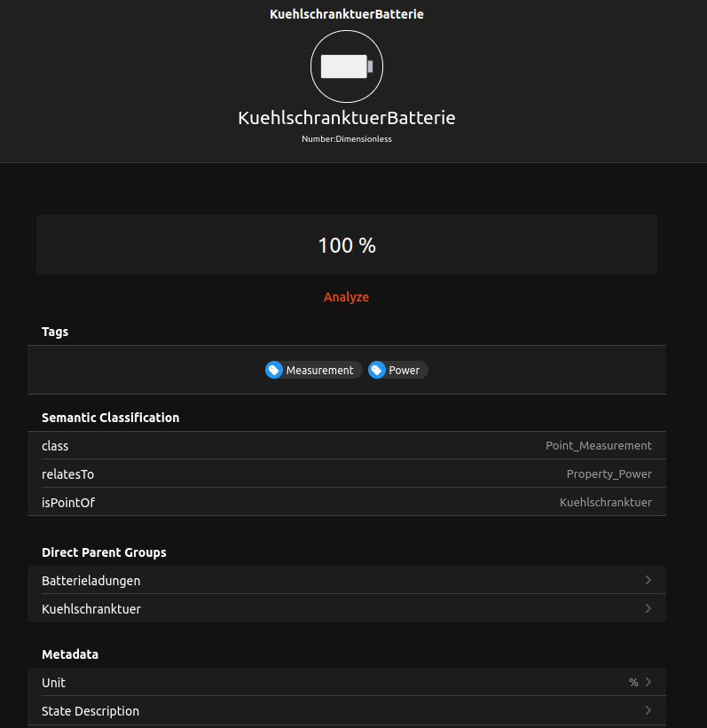Open the Unit metadata entry
The image size is (707, 728).
(54, 683)
